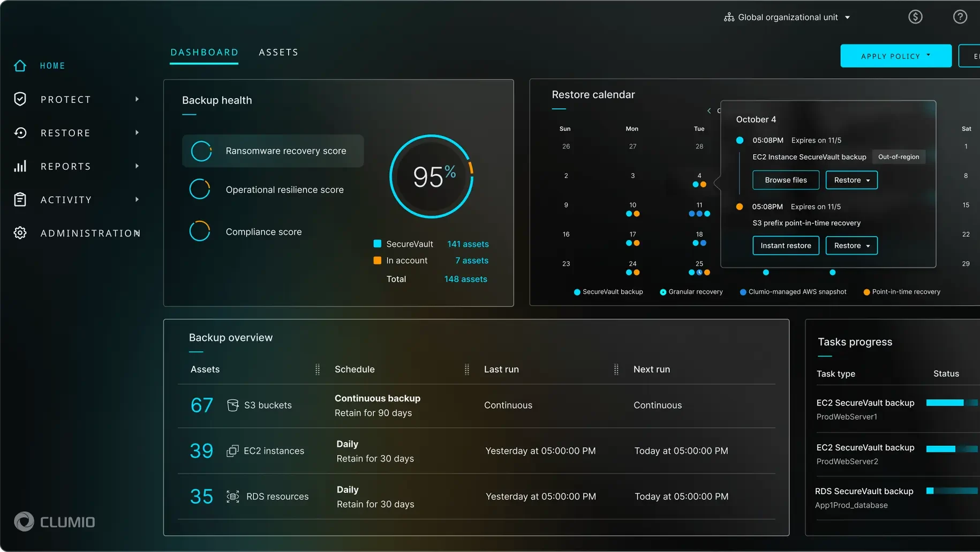
Task: Click the ProdWebServer1 backup progress bar
Action: tap(952, 402)
